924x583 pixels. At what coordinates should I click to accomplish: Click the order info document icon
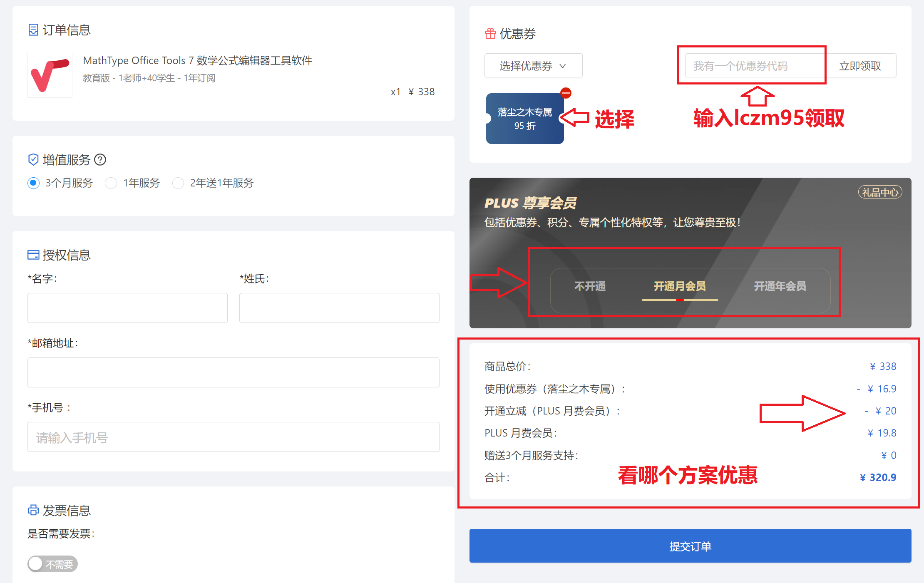tap(33, 30)
